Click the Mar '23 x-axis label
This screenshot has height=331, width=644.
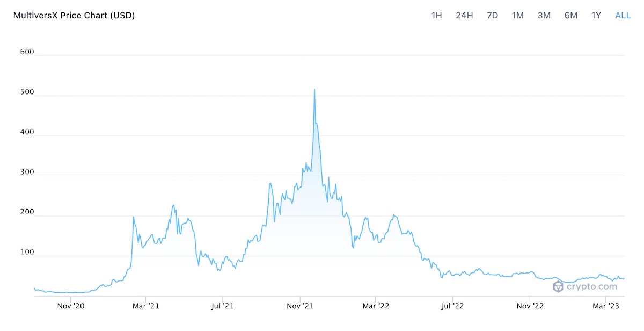point(606,306)
